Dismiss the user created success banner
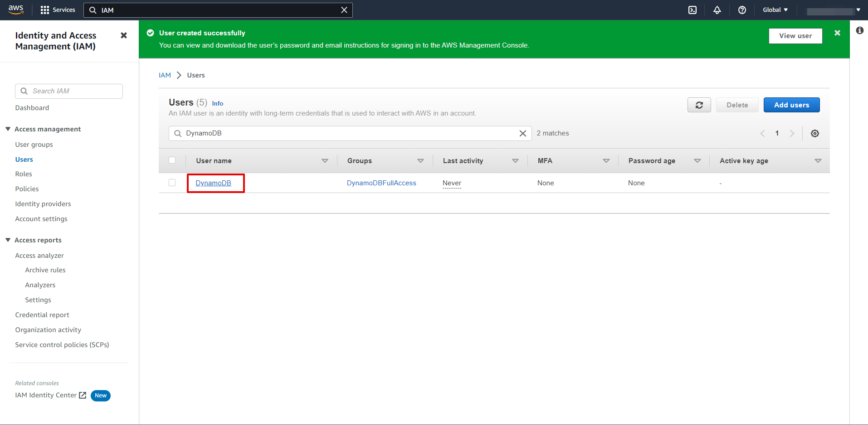868x425 pixels. [x=837, y=33]
